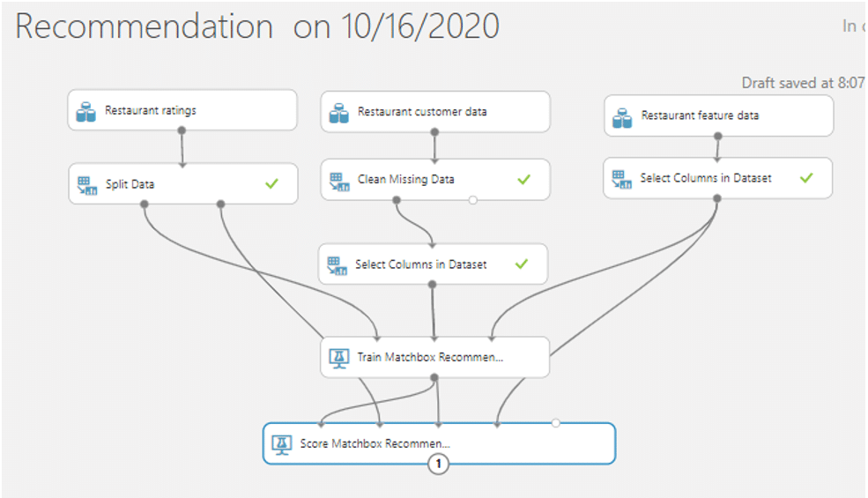Click the Restaurant ratings dataset icon

coord(85,112)
